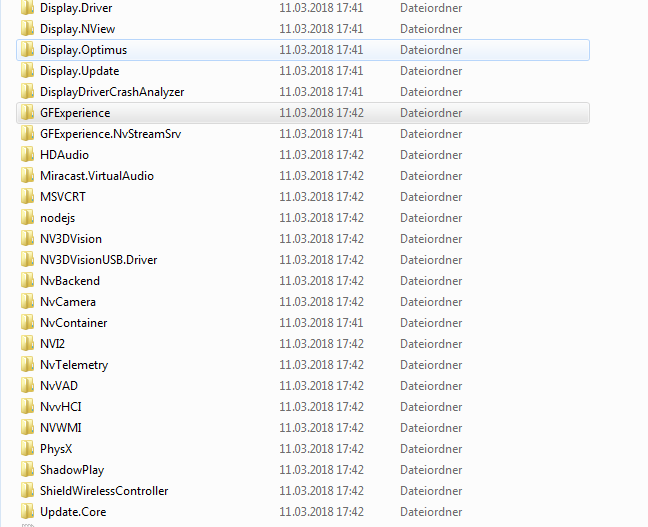Click the date of the ShadowPlay row
This screenshot has height=527, width=648.
322,470
